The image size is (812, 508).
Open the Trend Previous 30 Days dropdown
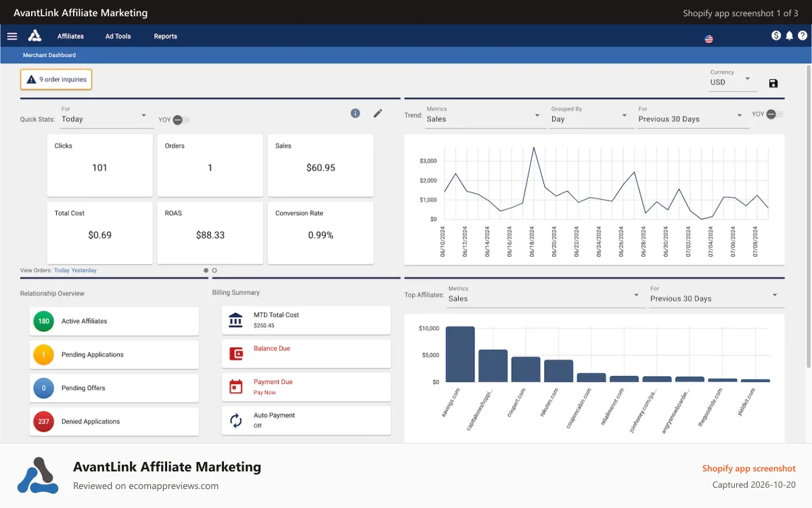click(x=693, y=116)
